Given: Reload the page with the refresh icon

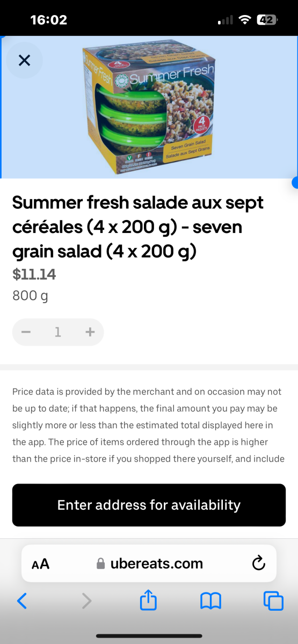Looking at the screenshot, I should (x=258, y=563).
